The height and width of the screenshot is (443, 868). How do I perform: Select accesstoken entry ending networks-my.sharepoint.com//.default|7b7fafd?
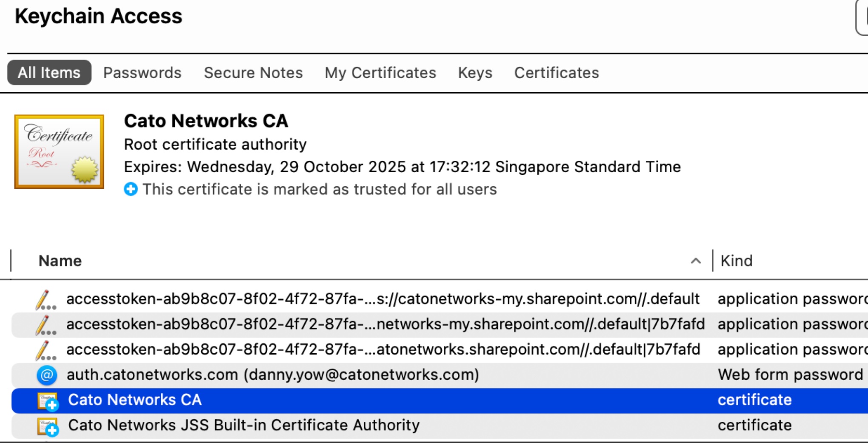click(385, 324)
